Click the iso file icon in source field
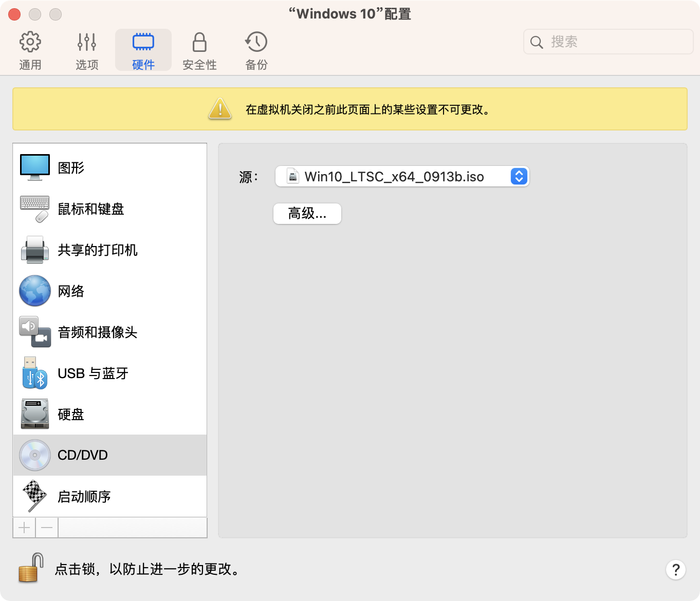 [292, 176]
